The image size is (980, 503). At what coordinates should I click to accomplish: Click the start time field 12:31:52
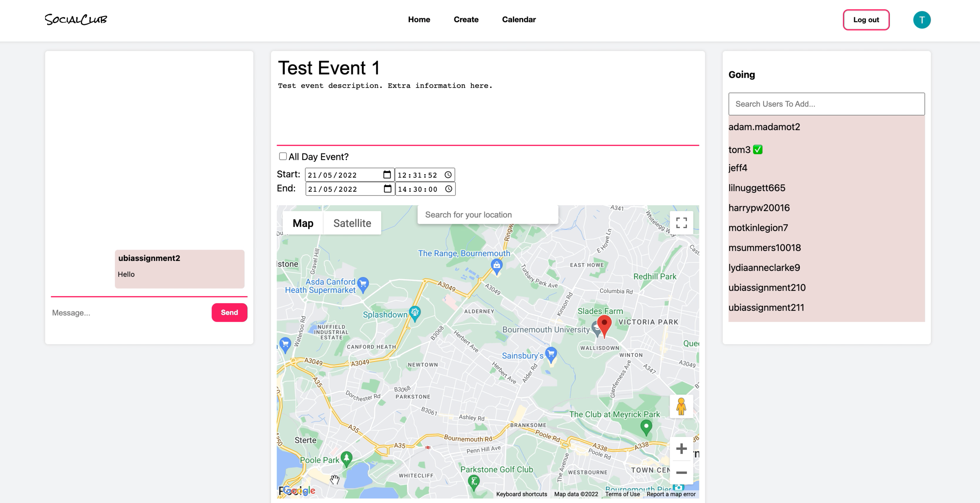[424, 175]
